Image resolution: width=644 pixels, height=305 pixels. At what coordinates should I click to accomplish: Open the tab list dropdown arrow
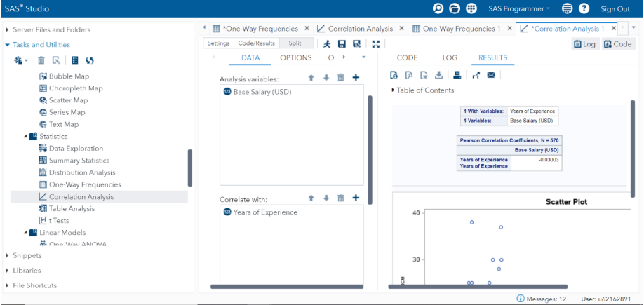coord(633,28)
